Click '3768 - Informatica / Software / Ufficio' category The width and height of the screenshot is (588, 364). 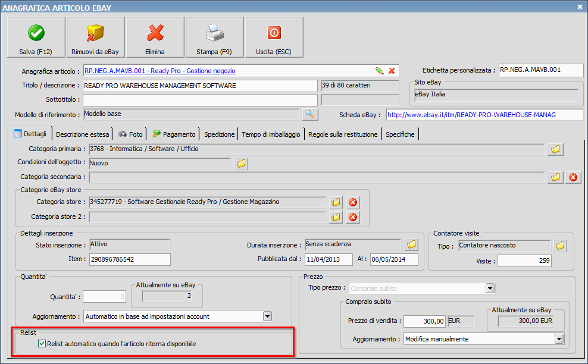(317, 149)
